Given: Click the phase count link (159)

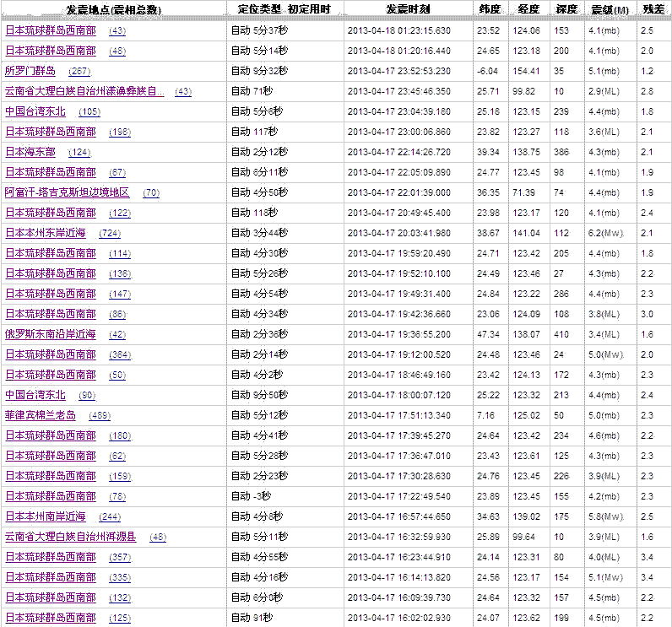Looking at the screenshot, I should pos(120,477).
